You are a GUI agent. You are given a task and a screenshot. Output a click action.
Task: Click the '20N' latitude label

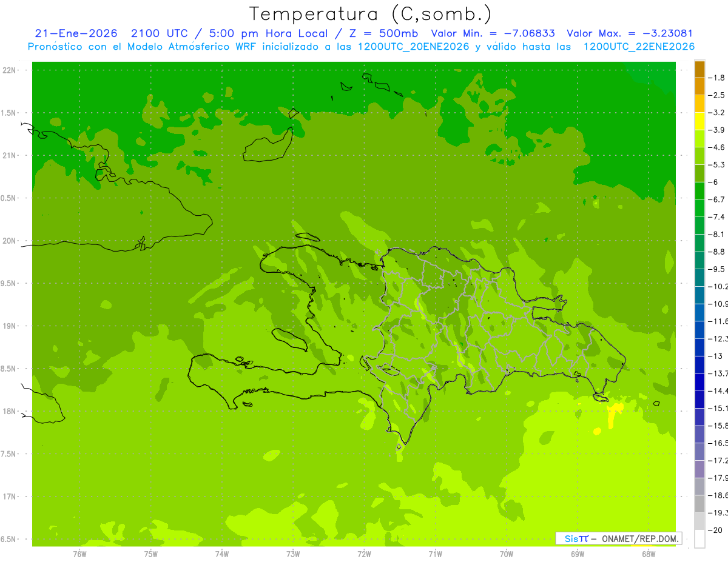(x=8, y=241)
